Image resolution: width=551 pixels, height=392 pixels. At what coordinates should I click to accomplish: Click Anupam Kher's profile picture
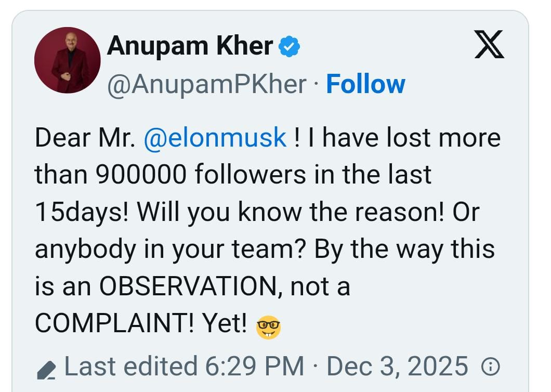click(x=68, y=60)
